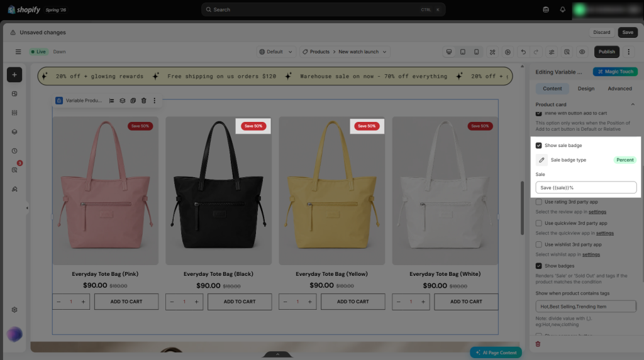644x360 pixels.
Task: Select the Content tab
Action: (x=552, y=89)
